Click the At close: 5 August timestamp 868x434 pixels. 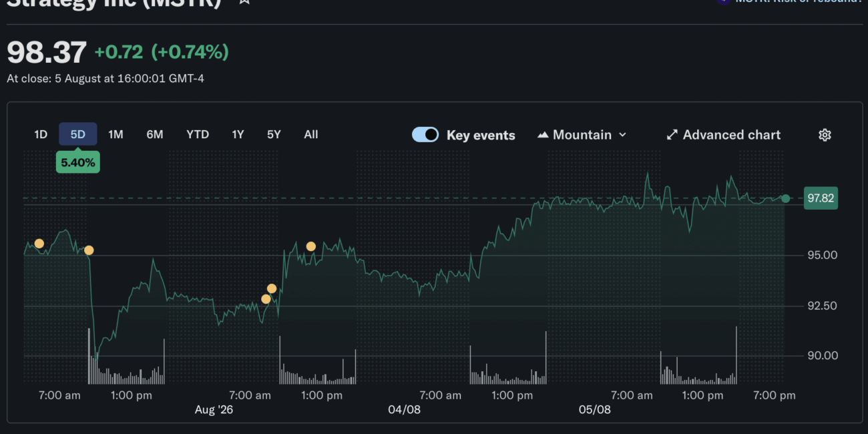click(105, 79)
